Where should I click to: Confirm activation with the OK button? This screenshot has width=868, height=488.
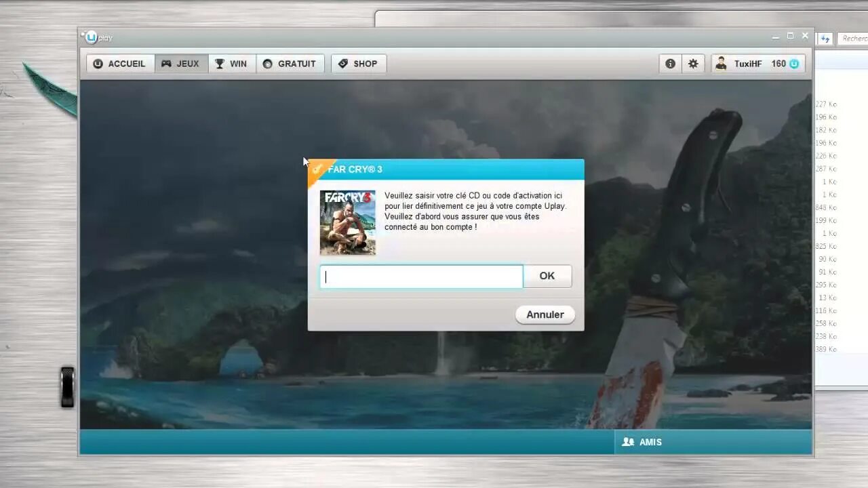[547, 276]
